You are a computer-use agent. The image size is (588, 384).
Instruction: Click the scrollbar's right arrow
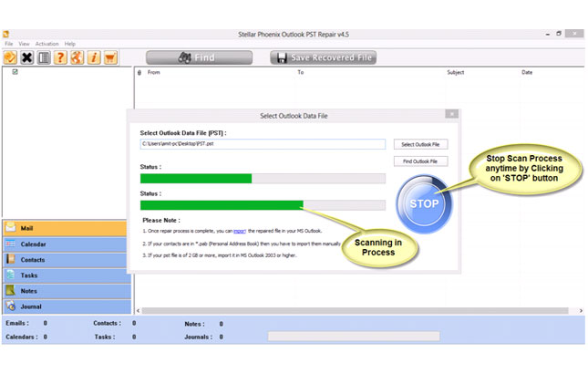tap(581, 310)
